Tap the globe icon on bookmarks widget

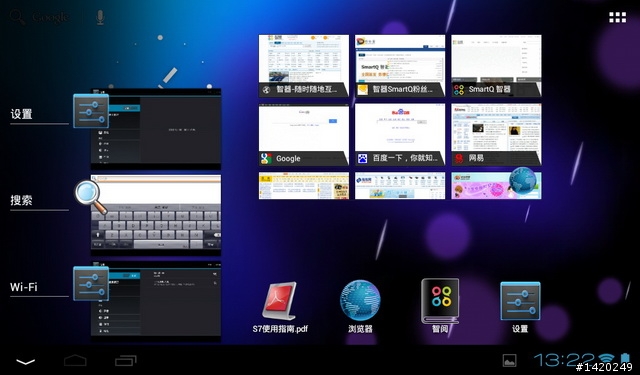522,181
